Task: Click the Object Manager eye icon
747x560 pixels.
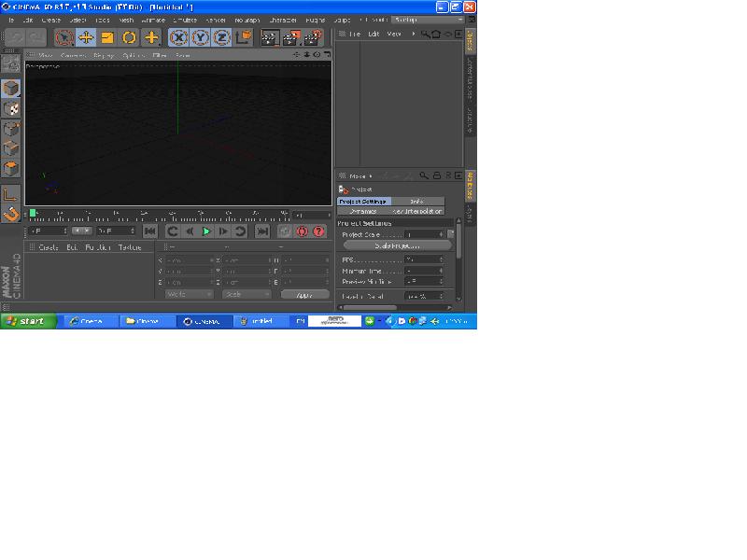Action: [x=448, y=34]
